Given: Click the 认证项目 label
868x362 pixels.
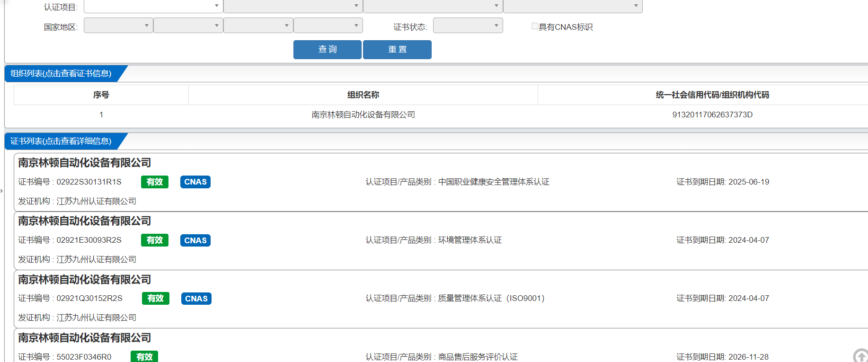Looking at the screenshot, I should [61, 7].
